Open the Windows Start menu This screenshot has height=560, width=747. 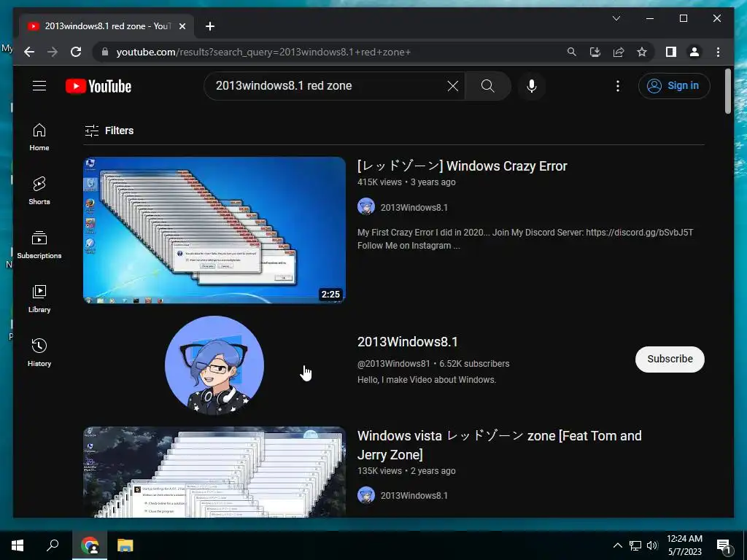(x=18, y=545)
